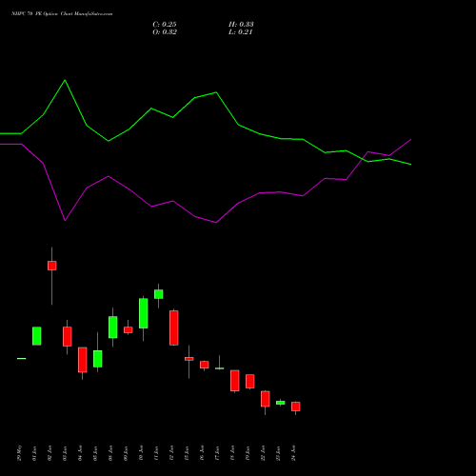476x476 pixels.
Task: Click the 22 Jun date label
Action: [x=263, y=453]
